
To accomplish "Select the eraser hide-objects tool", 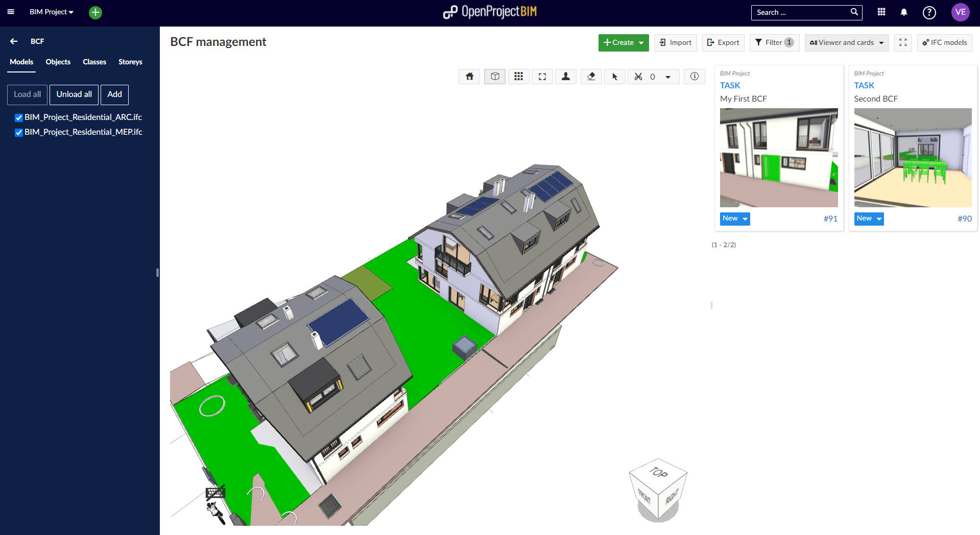I will 591,77.
